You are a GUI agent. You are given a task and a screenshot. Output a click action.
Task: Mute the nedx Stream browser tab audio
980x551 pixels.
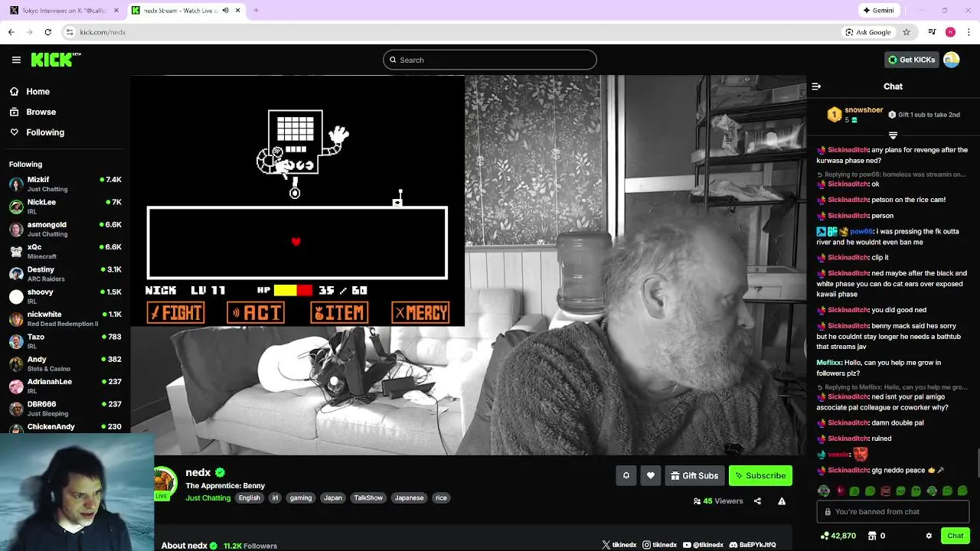pos(225,10)
